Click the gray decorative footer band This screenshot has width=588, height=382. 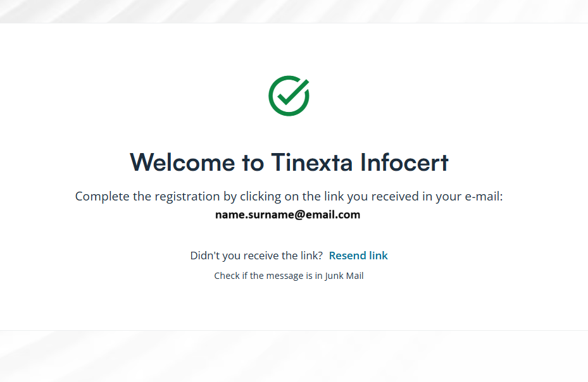tap(294, 356)
